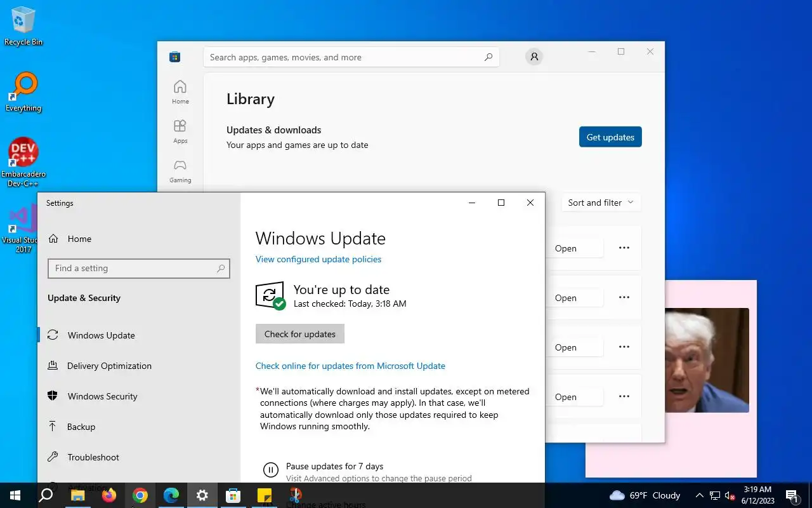
Task: Select Windows Update in Settings sidebar
Action: coord(138,335)
